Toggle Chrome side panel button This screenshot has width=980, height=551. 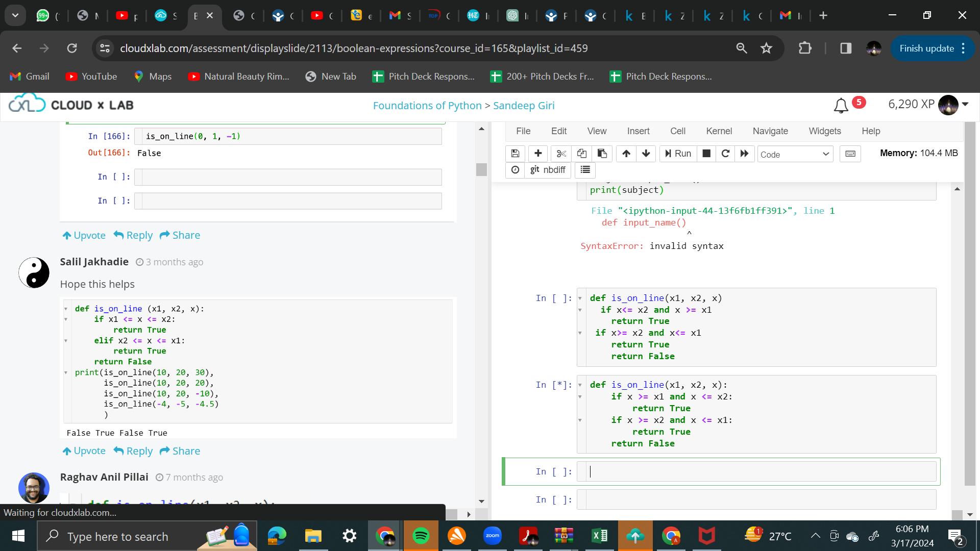point(846,48)
